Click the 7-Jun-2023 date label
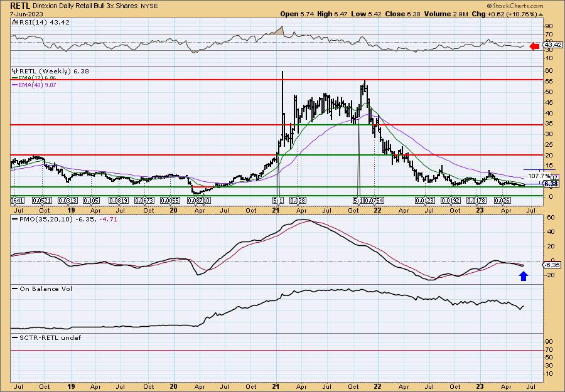The height and width of the screenshot is (392, 565). point(26,14)
